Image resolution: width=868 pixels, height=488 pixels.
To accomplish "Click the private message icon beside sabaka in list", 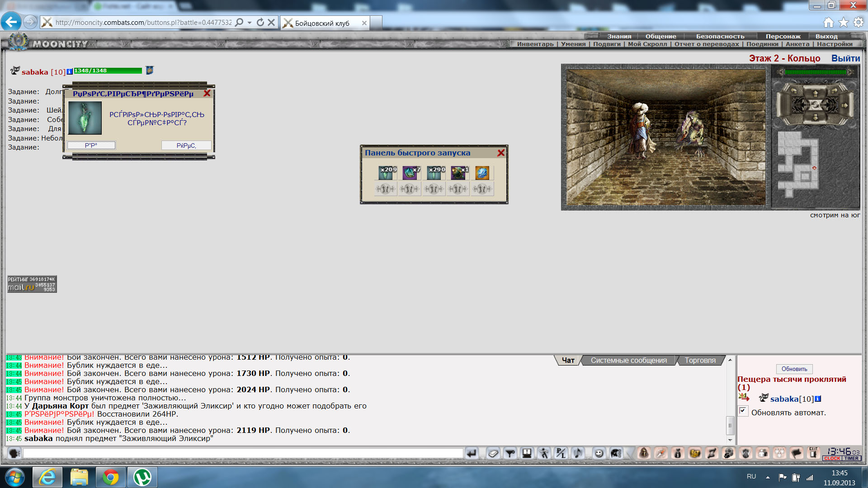I will coord(744,397).
